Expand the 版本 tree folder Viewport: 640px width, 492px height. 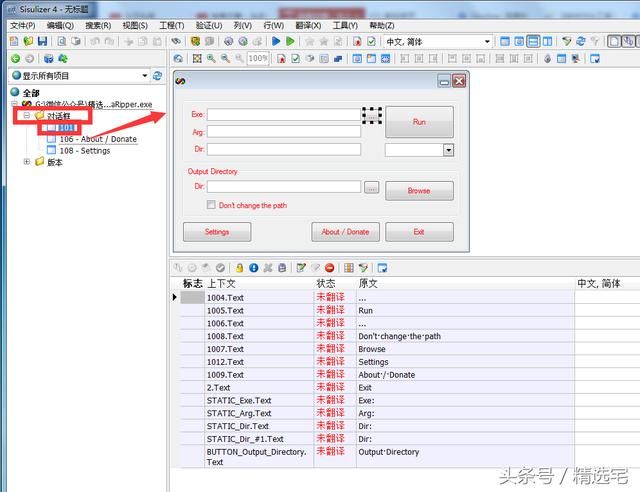27,162
